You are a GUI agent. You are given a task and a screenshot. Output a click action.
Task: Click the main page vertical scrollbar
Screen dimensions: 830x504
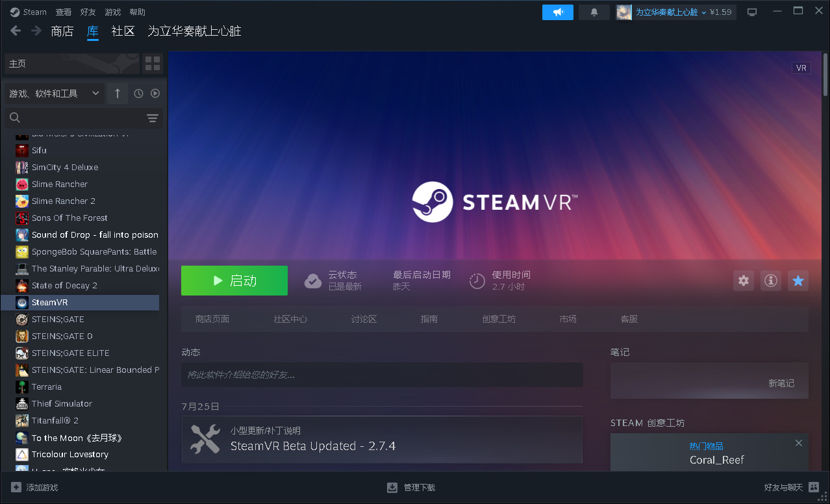[x=825, y=75]
